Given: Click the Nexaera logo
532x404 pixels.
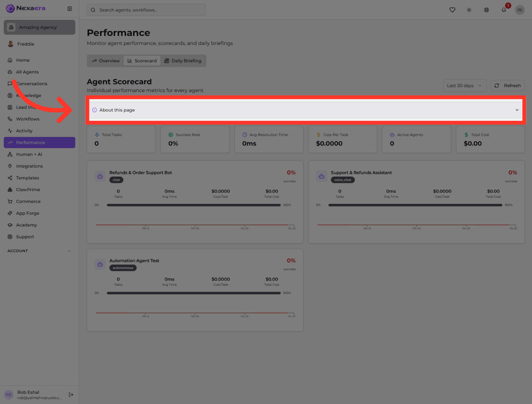Looking at the screenshot, I should click(x=25, y=8).
